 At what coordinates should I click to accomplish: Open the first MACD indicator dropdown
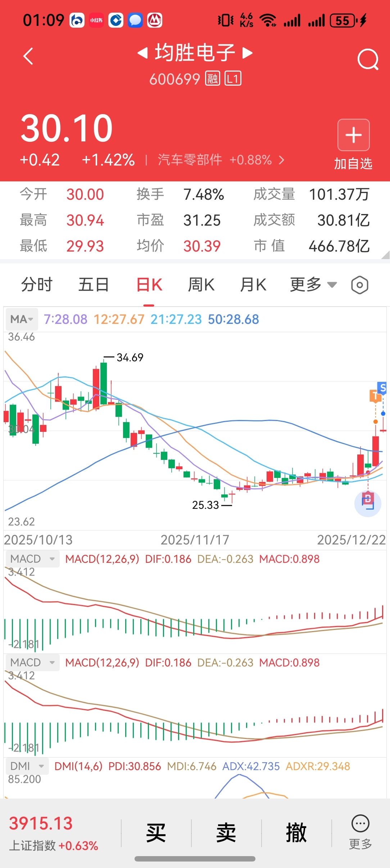pos(32,559)
